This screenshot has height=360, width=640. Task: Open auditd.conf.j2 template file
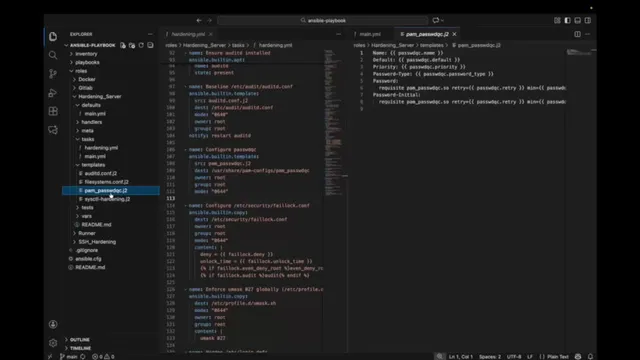tap(100, 173)
